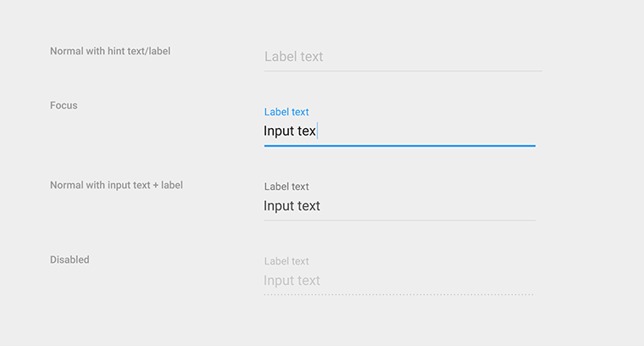This screenshot has width=644, height=346.
Task: Click the 'Focus' state caption
Action: tap(64, 106)
